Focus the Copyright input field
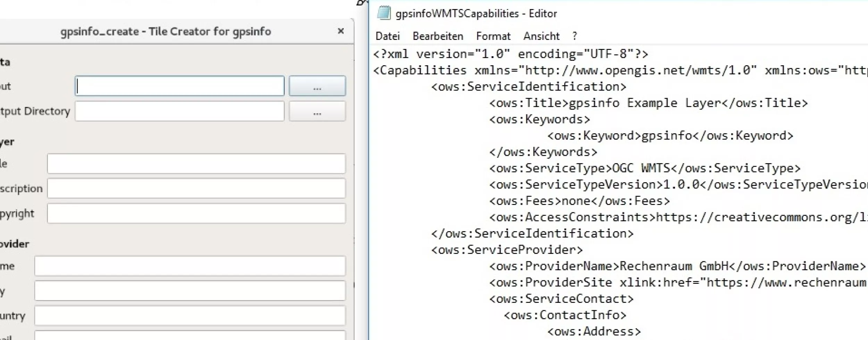The width and height of the screenshot is (868, 340). (196, 213)
